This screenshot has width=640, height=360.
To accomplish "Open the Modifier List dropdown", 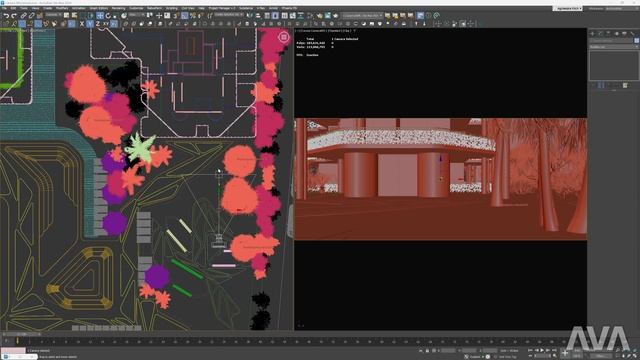I will click(614, 47).
